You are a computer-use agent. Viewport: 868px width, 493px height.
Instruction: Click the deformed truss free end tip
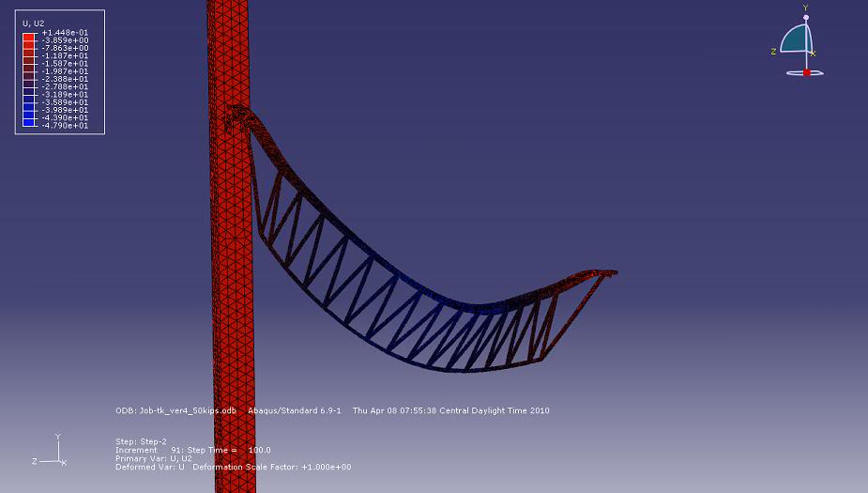click(614, 273)
